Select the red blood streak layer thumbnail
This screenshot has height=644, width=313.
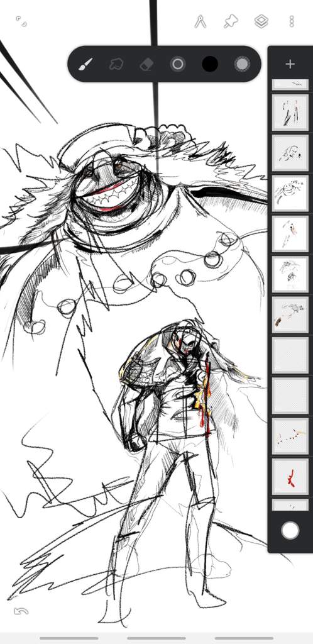(x=290, y=477)
